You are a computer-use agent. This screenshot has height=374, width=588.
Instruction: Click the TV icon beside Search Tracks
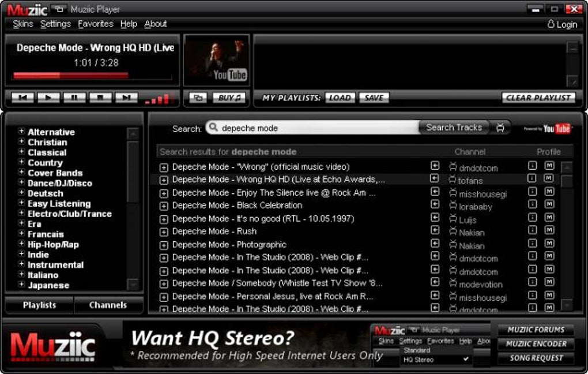pos(500,128)
